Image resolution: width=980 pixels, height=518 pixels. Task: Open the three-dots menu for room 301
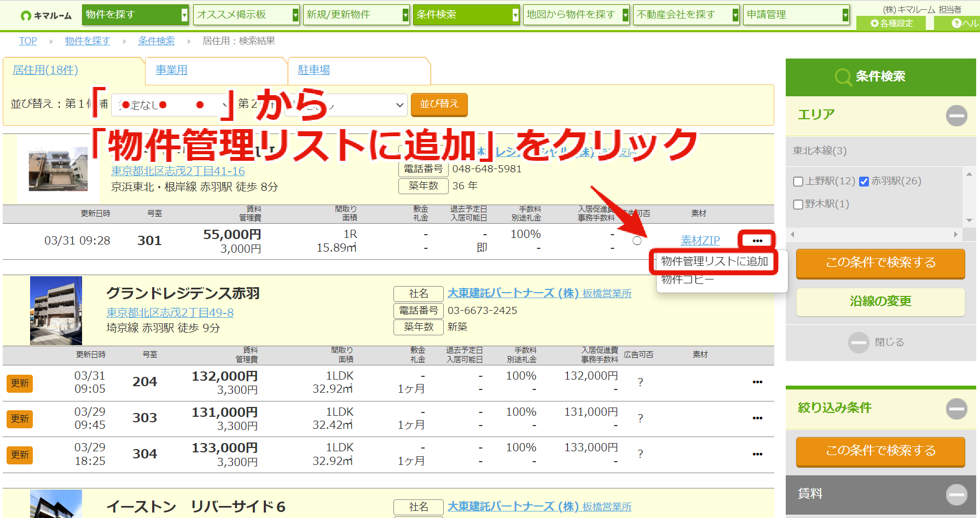(757, 241)
